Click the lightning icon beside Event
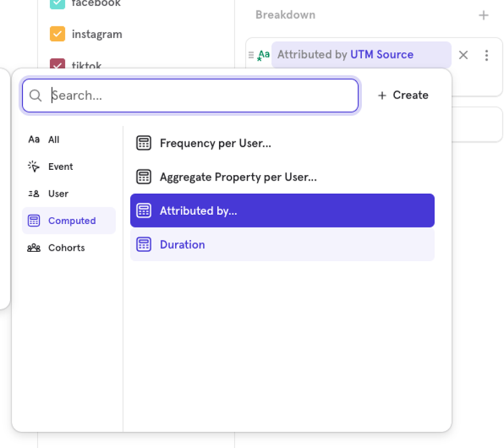Image resolution: width=504 pixels, height=448 pixels. point(34,166)
